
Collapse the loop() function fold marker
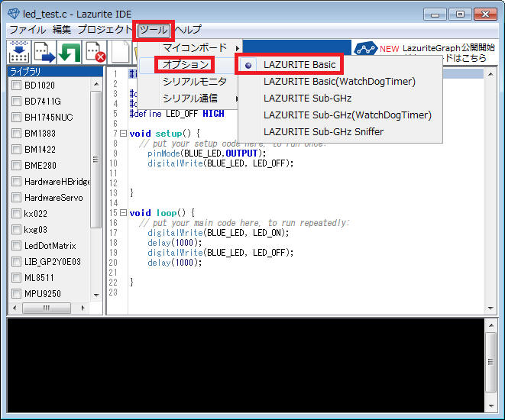[x=123, y=213]
